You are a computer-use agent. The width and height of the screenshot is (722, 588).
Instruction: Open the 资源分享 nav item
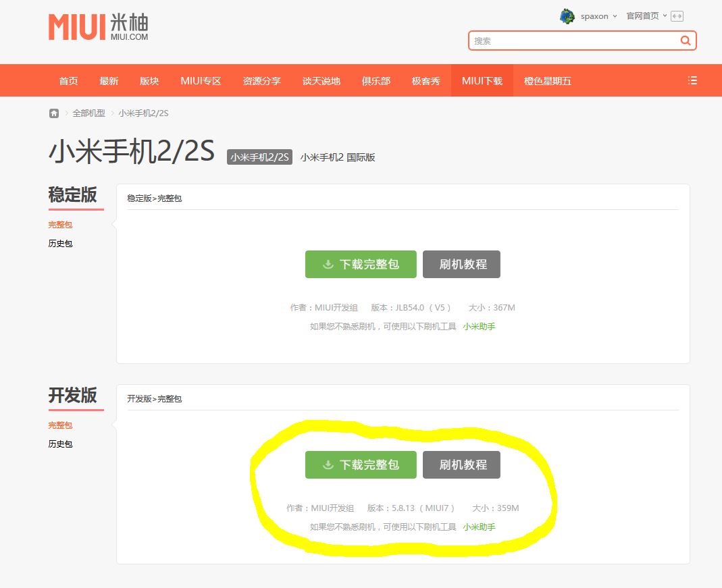[261, 81]
